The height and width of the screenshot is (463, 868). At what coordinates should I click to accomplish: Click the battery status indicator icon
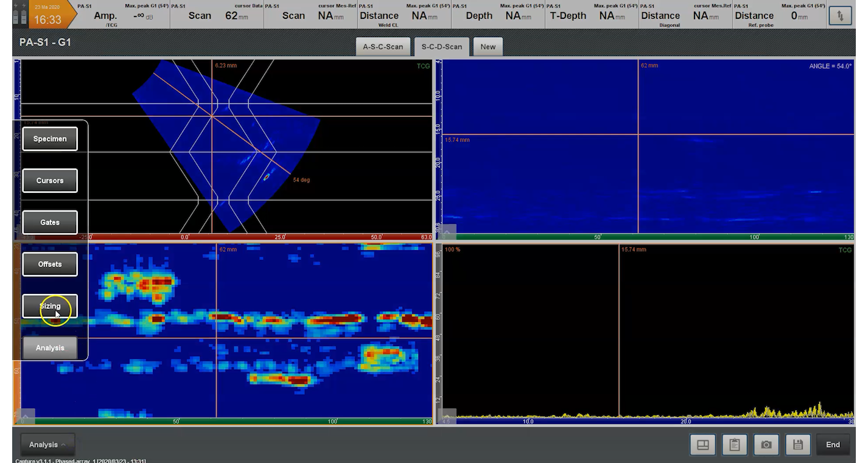pyautogui.click(x=19, y=16)
